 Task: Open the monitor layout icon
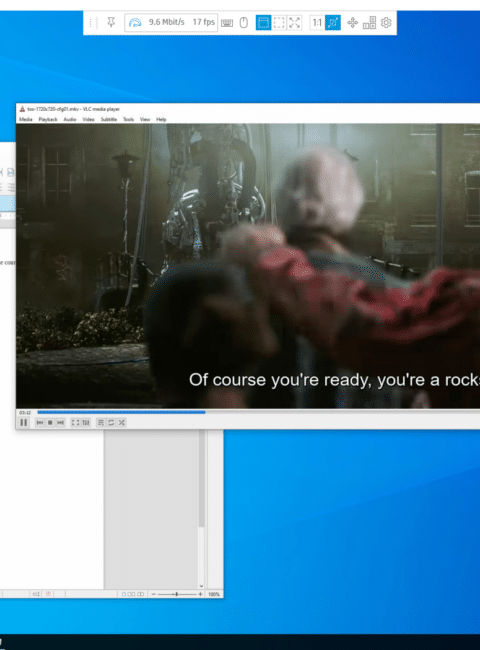tap(369, 22)
